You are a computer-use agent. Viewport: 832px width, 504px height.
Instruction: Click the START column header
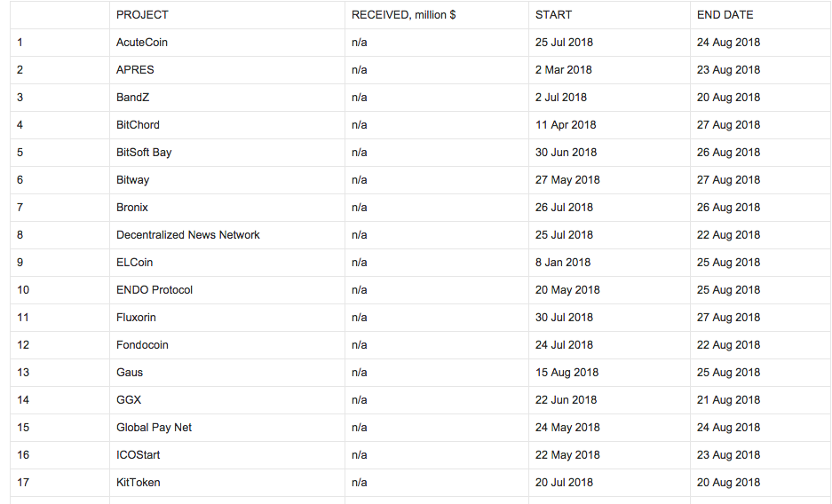click(553, 15)
